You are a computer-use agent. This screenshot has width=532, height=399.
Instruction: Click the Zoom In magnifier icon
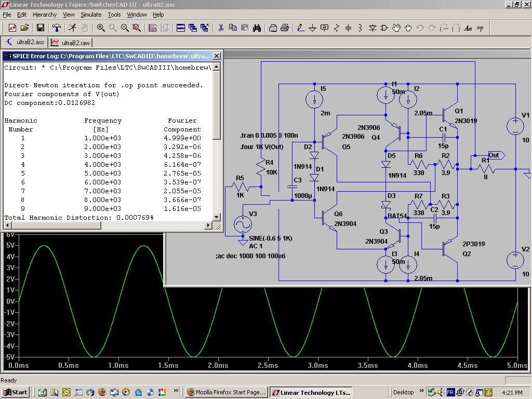101,28
